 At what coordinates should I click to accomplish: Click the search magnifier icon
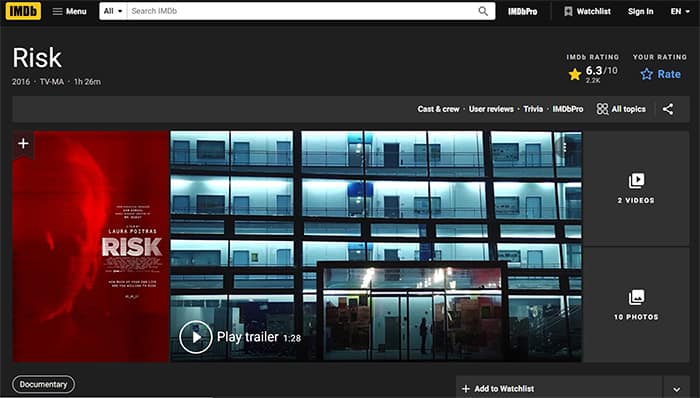[483, 11]
